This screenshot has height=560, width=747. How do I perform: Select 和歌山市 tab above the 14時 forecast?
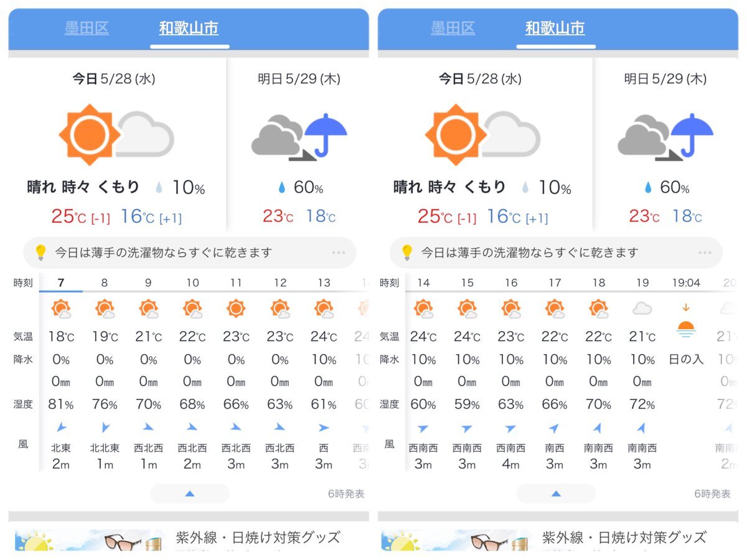tap(555, 29)
